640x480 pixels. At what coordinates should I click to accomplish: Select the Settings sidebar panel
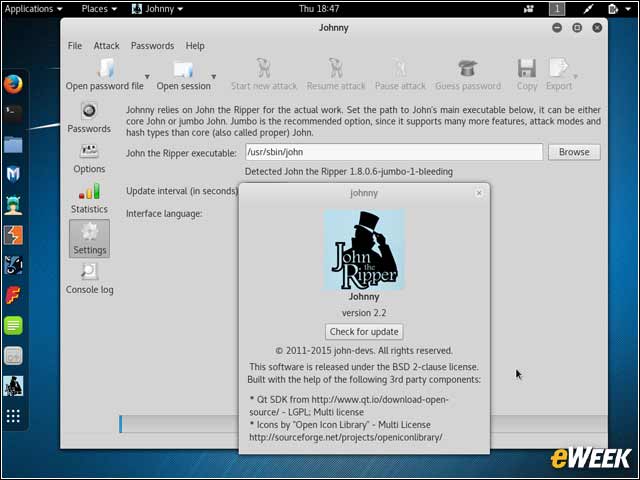coord(89,239)
